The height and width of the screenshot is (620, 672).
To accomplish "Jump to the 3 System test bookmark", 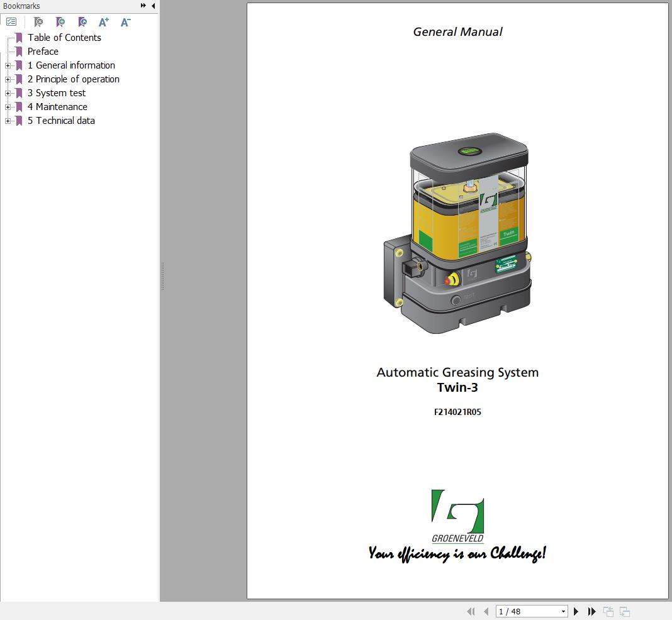I will 56,93.
